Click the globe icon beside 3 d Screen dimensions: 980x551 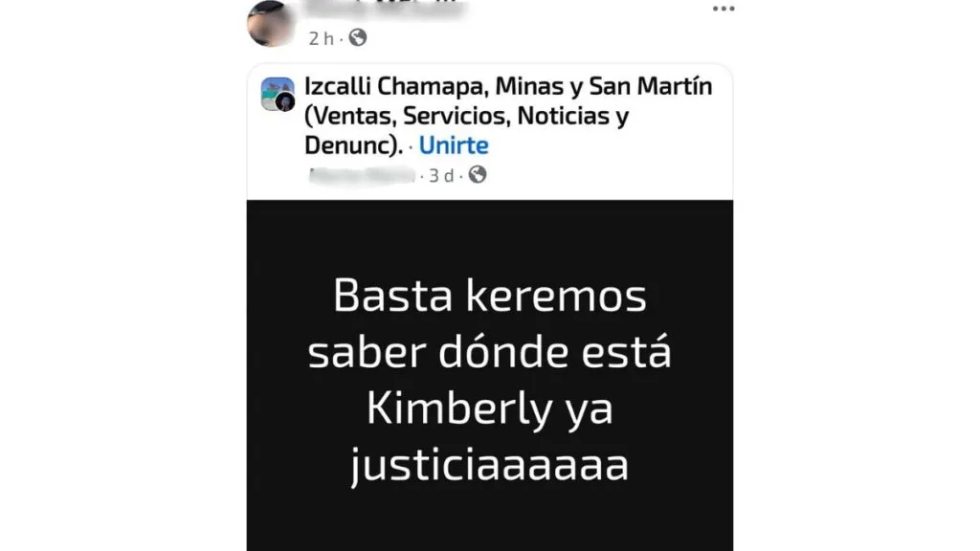(478, 175)
